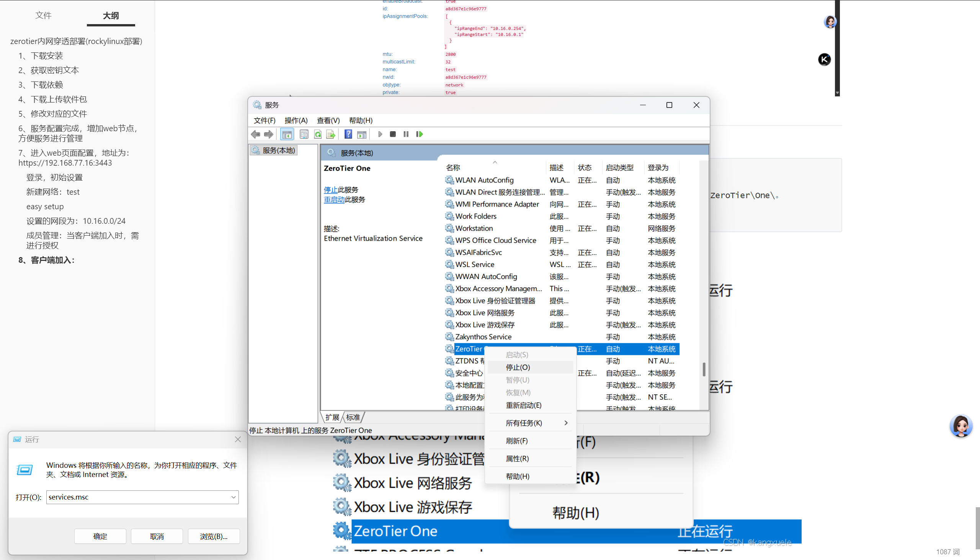Sort by the 名称 column header
Image resolution: width=980 pixels, height=560 pixels.
click(x=453, y=168)
